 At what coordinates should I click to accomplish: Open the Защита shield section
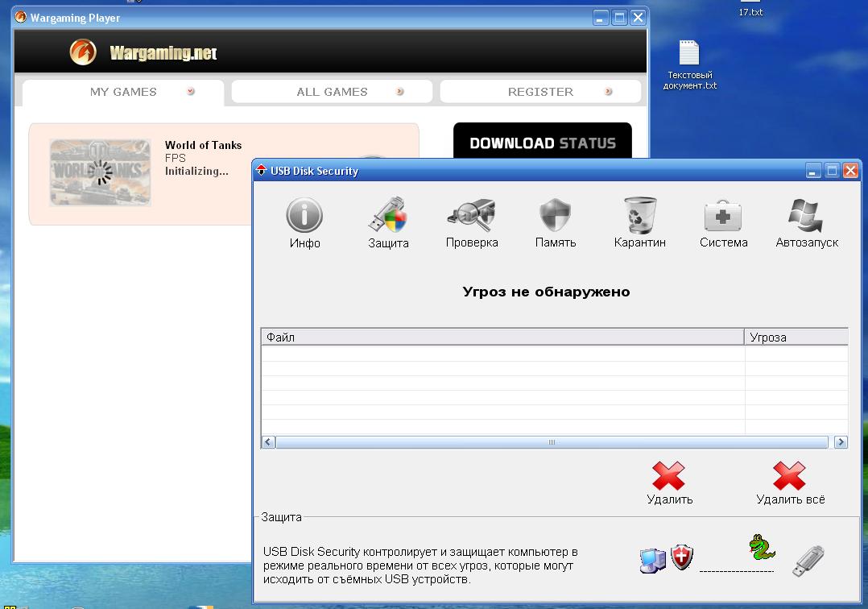tap(388, 222)
